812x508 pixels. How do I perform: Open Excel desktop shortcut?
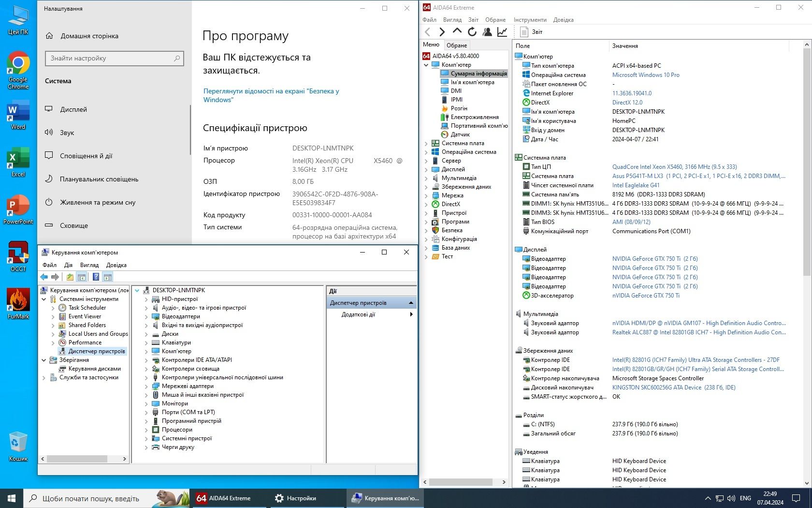(x=18, y=162)
